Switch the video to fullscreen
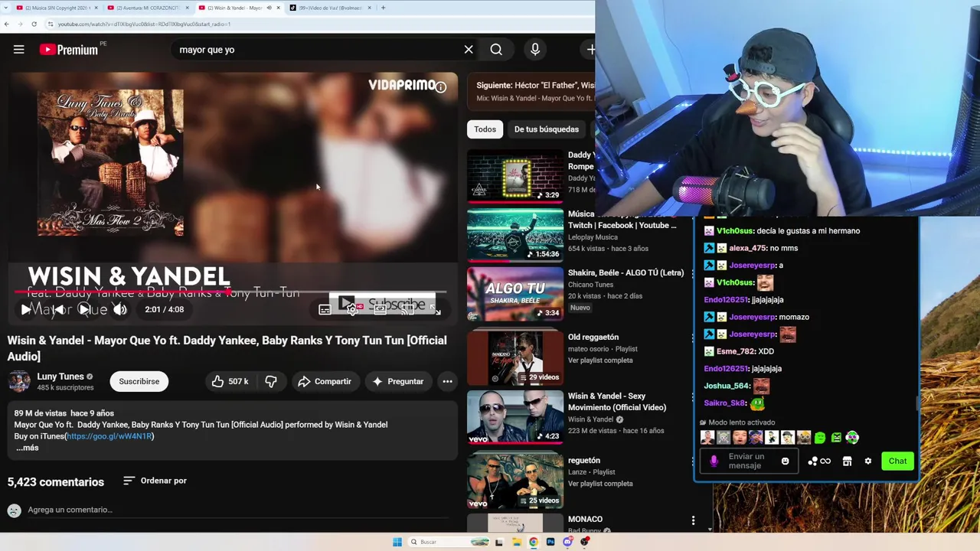Screen dimensions: 980x551 435,309
